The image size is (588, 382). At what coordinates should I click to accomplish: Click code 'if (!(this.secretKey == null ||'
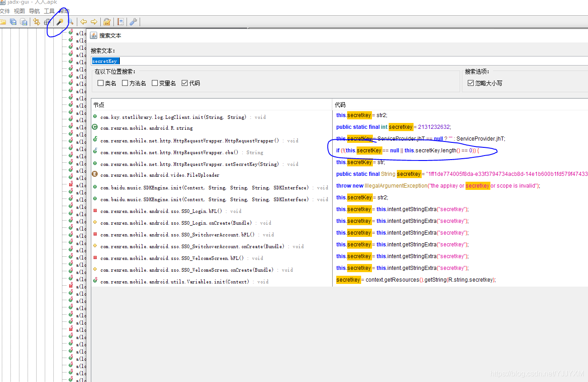pyautogui.click(x=408, y=150)
